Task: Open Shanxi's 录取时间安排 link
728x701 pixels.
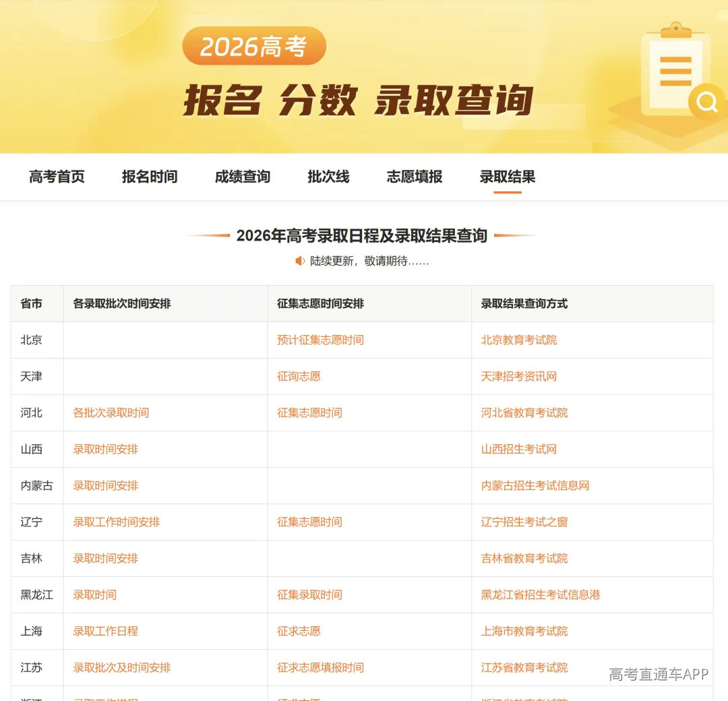Action: click(x=105, y=450)
